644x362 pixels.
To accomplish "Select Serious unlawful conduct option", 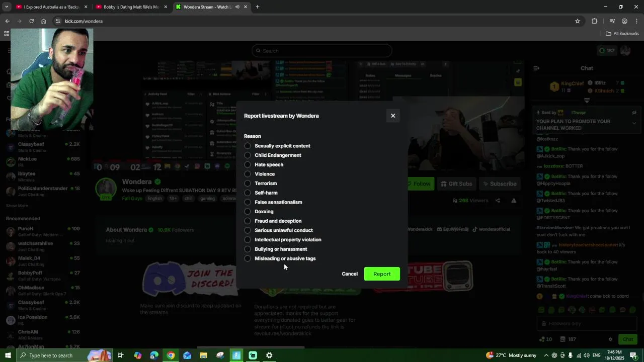I will click(x=248, y=230).
